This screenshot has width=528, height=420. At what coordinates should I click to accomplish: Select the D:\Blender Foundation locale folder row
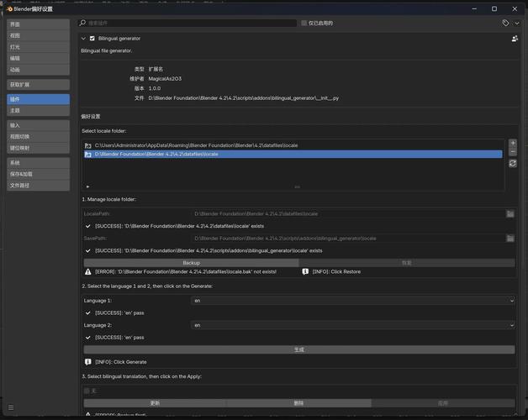(293, 154)
